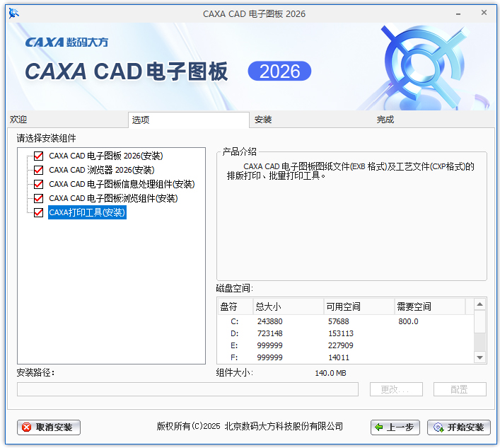
Task: Click CAXA数码大方 logo in banner
Action: pos(66,42)
